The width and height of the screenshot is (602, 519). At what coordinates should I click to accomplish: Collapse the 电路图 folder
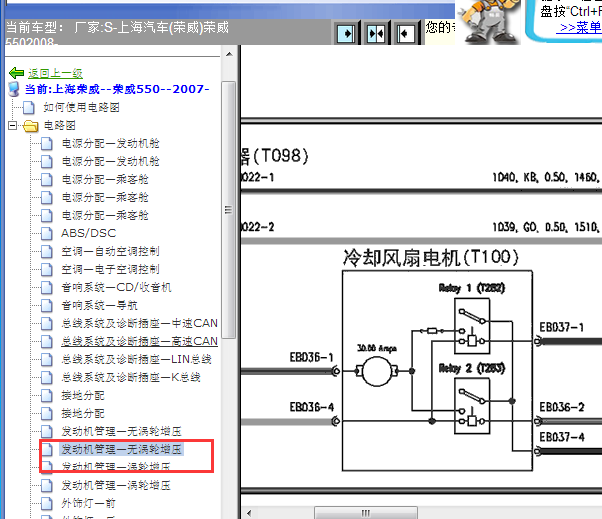pyautogui.click(x=12, y=126)
